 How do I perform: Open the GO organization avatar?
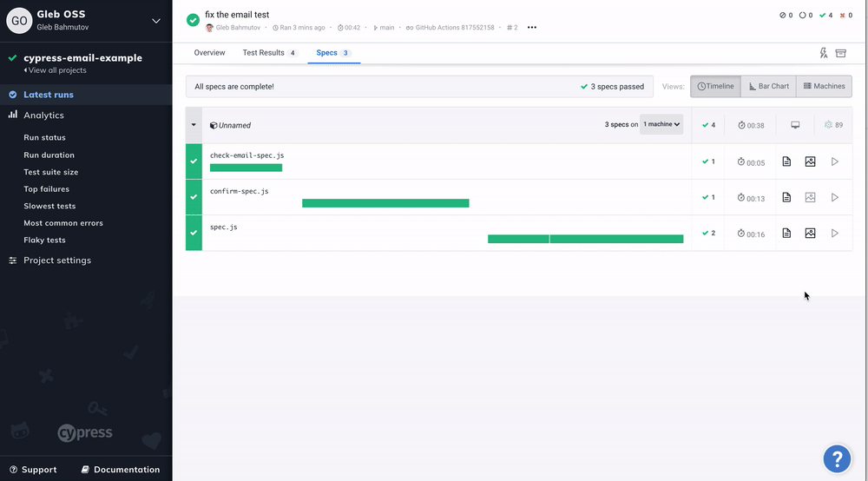19,21
